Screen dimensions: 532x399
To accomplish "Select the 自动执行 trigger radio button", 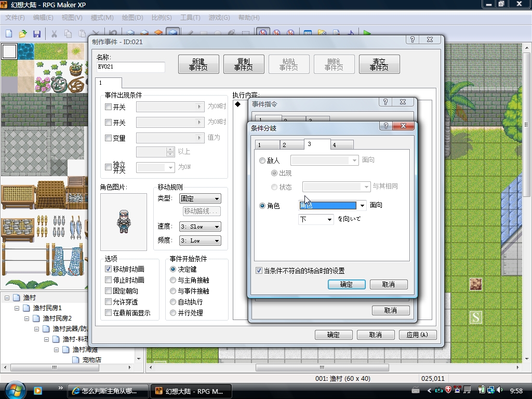I will (x=173, y=302).
